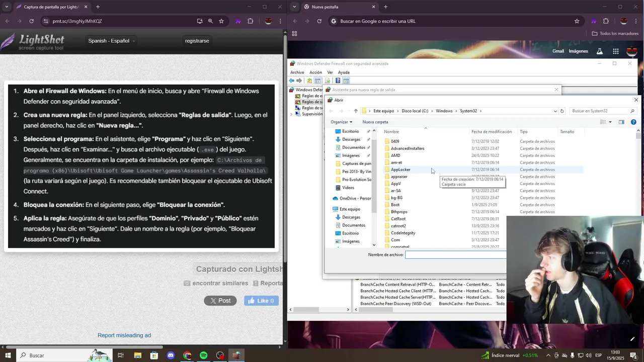Click the zoom magnifier icon in LightShot address bar

pos(210,21)
